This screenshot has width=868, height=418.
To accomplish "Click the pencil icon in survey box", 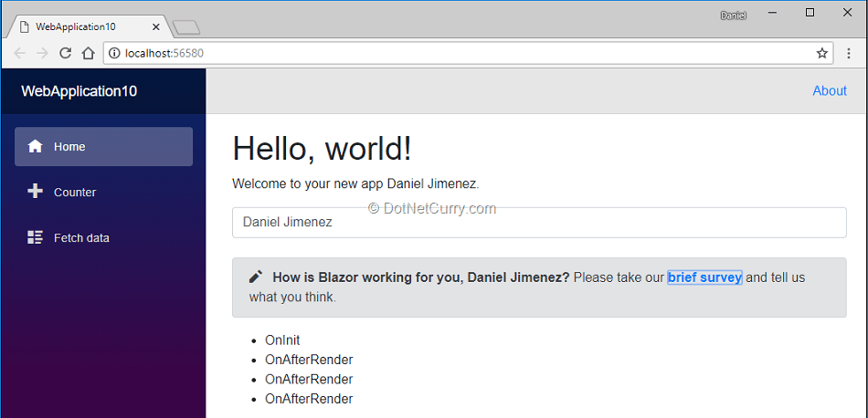I will [256, 277].
